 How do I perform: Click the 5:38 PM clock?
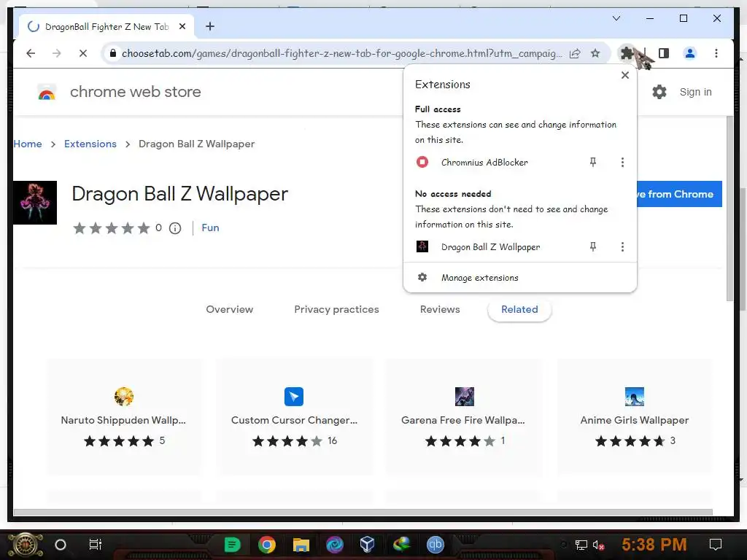point(654,544)
